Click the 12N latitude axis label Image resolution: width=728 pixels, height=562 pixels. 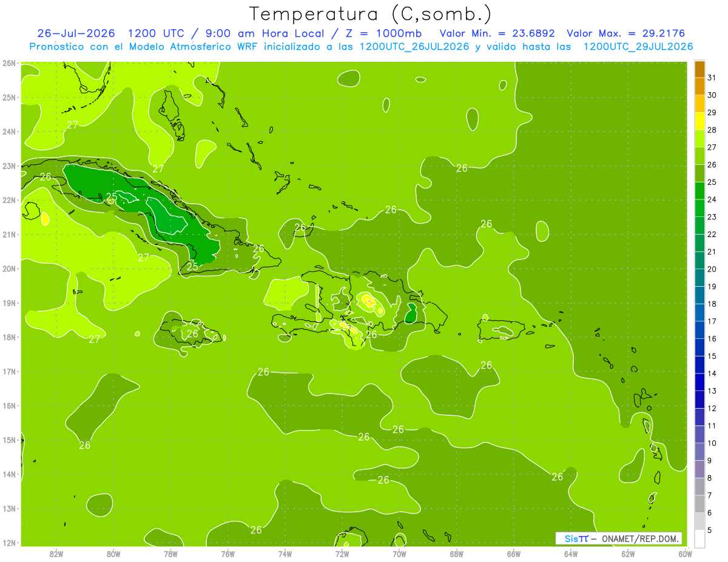(x=8, y=543)
